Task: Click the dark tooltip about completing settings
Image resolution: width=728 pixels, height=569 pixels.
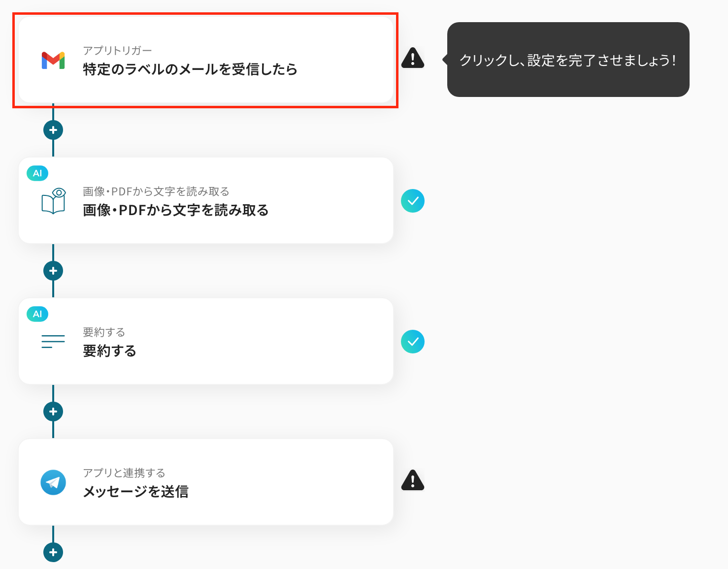Action: click(568, 60)
